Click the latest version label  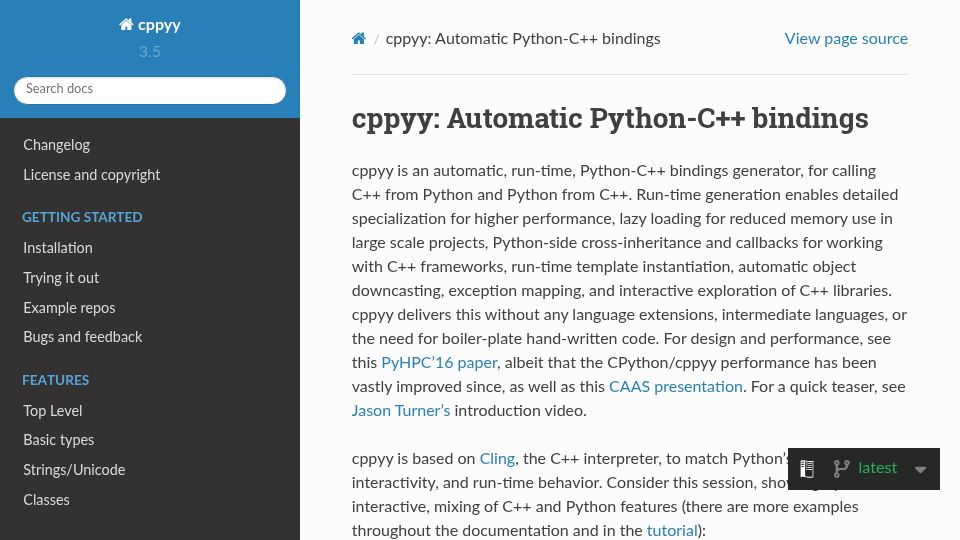[x=877, y=468]
